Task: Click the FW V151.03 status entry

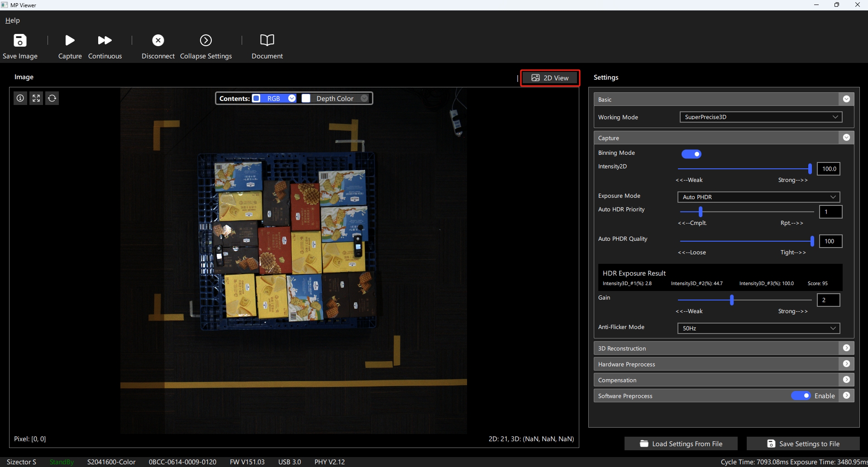Action: pos(247,462)
